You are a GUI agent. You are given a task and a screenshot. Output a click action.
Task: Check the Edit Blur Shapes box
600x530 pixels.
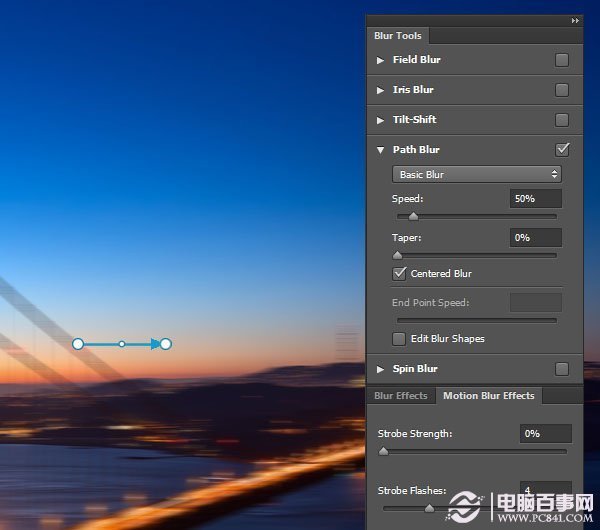click(x=400, y=338)
